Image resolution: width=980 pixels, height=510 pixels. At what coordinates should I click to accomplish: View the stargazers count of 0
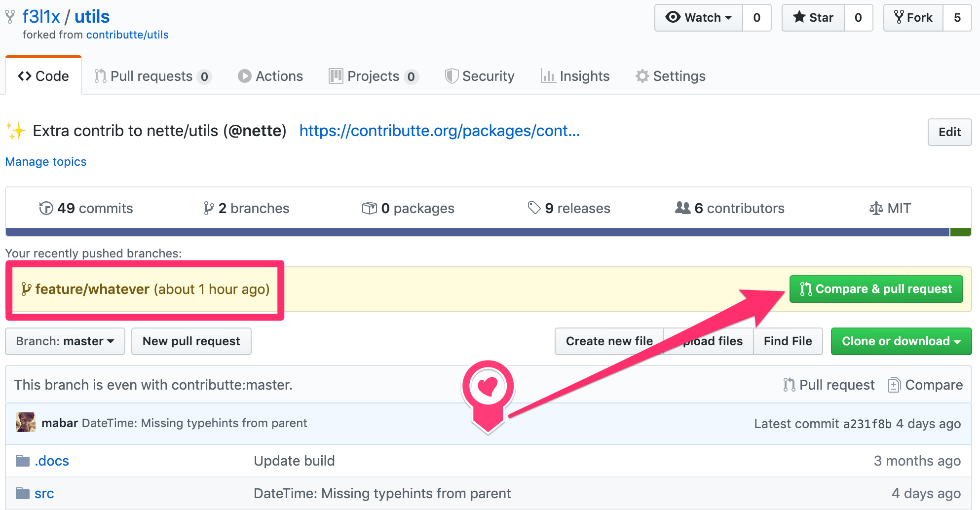click(x=858, y=18)
